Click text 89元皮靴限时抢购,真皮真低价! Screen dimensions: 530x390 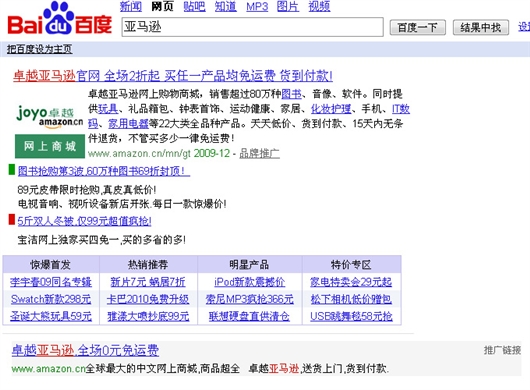coord(87,190)
